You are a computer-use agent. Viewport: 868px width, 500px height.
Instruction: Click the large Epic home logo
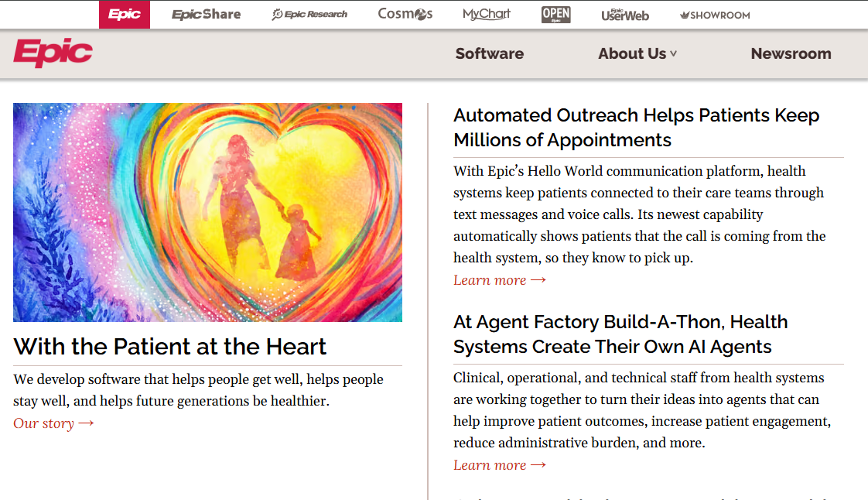(53, 53)
